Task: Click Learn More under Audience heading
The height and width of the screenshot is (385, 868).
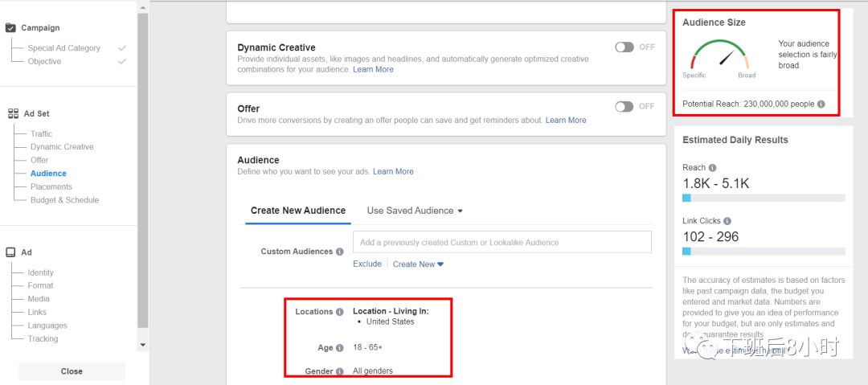Action: pos(393,172)
